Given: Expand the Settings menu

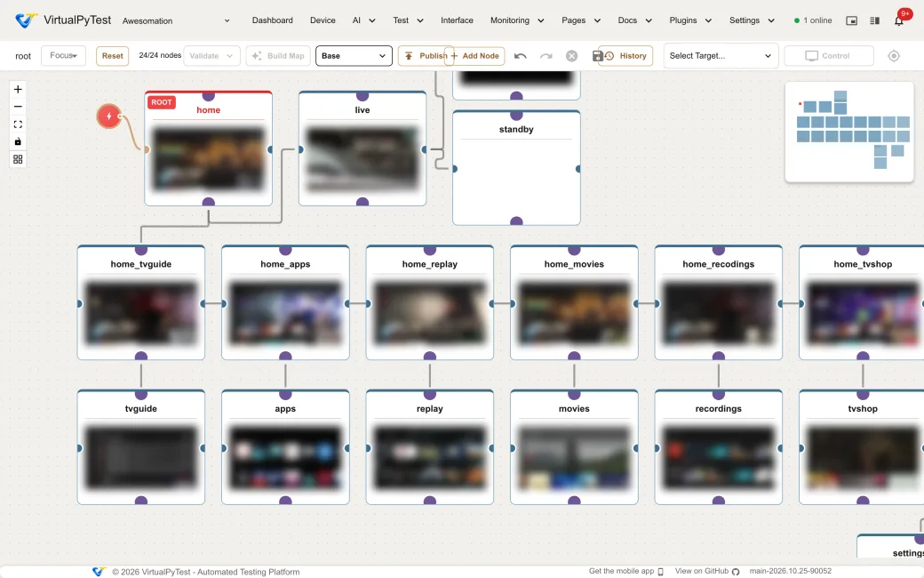Looking at the screenshot, I should [x=752, y=20].
